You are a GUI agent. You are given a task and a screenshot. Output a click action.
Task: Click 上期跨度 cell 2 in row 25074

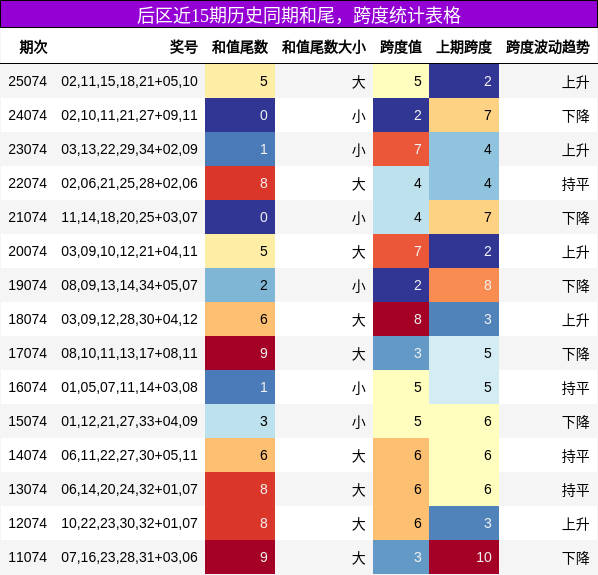[x=464, y=81]
